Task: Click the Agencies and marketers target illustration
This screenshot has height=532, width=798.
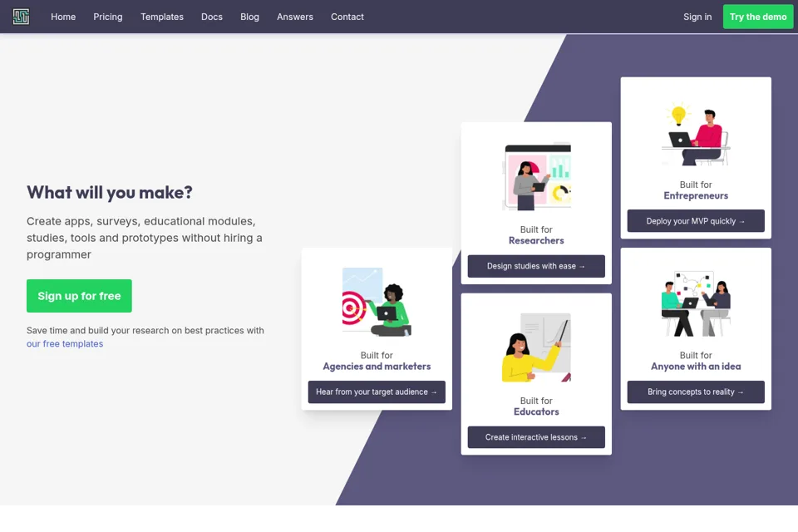Action: pyautogui.click(x=377, y=302)
